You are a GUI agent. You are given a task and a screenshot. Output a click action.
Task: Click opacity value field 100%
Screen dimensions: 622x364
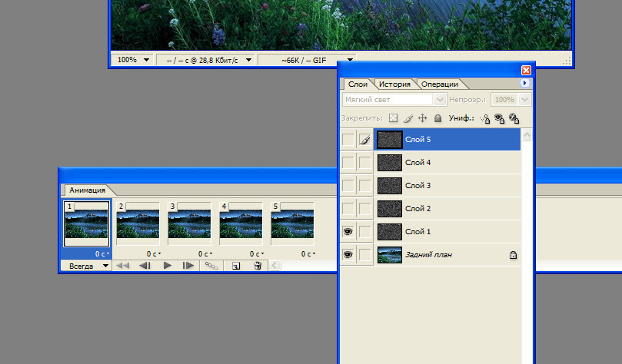click(504, 99)
